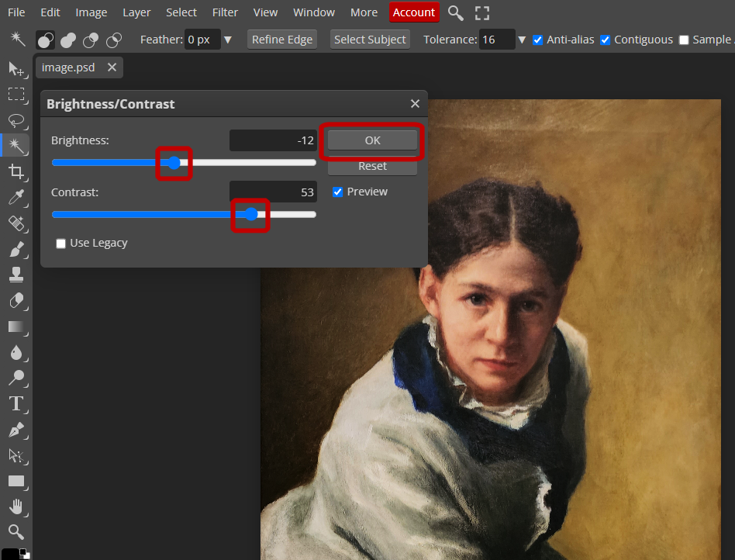Select the Gradient tool
Image resolution: width=735 pixels, height=560 pixels.
pyautogui.click(x=16, y=327)
